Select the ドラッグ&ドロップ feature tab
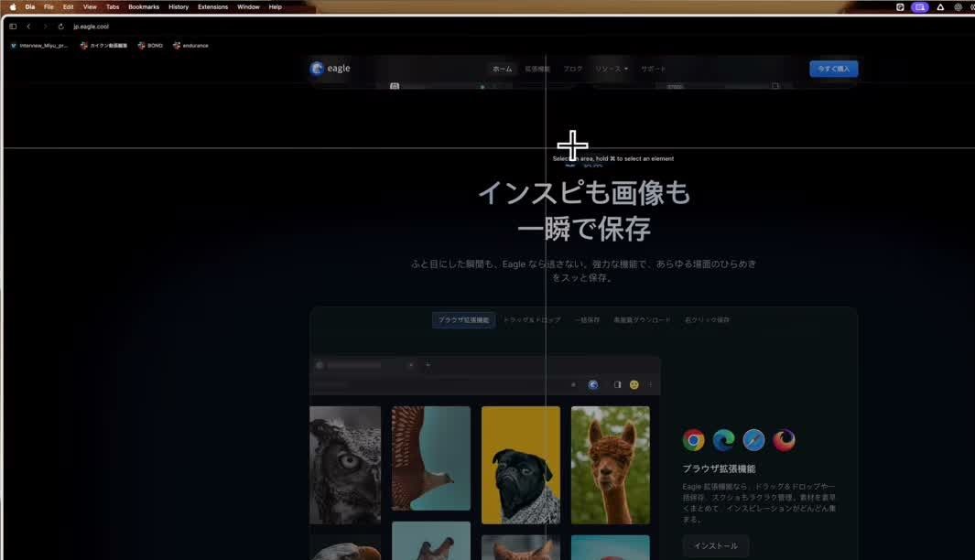The width and height of the screenshot is (975, 560). click(532, 320)
